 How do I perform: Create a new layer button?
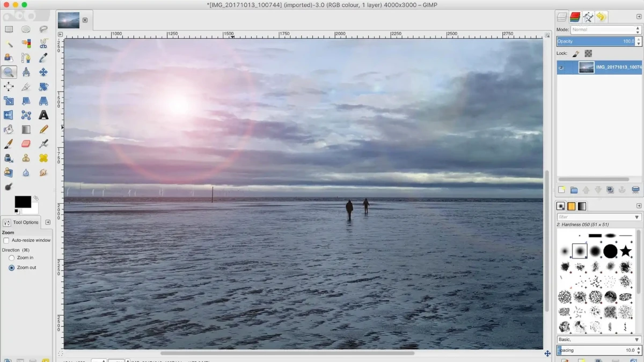(561, 190)
